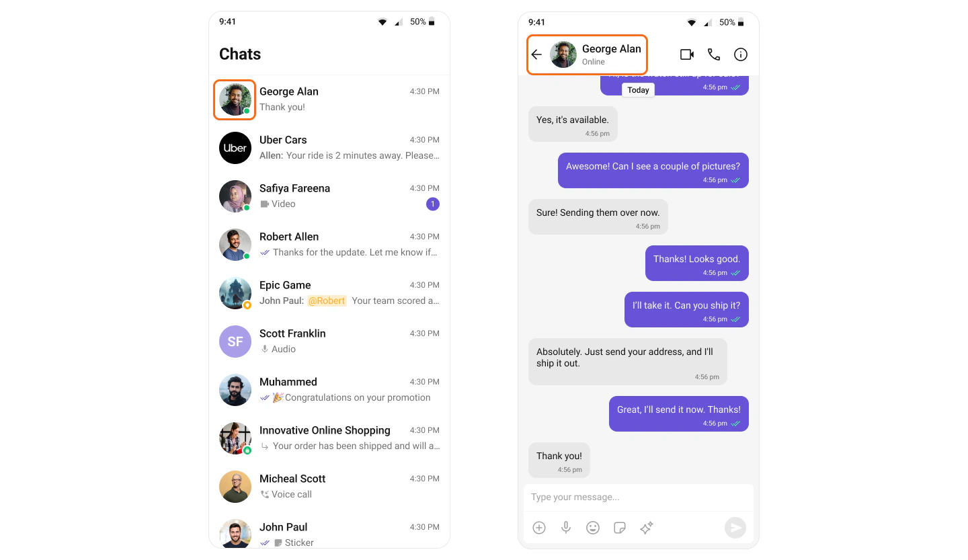
Task: Tap George Alan's name in chat header
Action: point(612,48)
